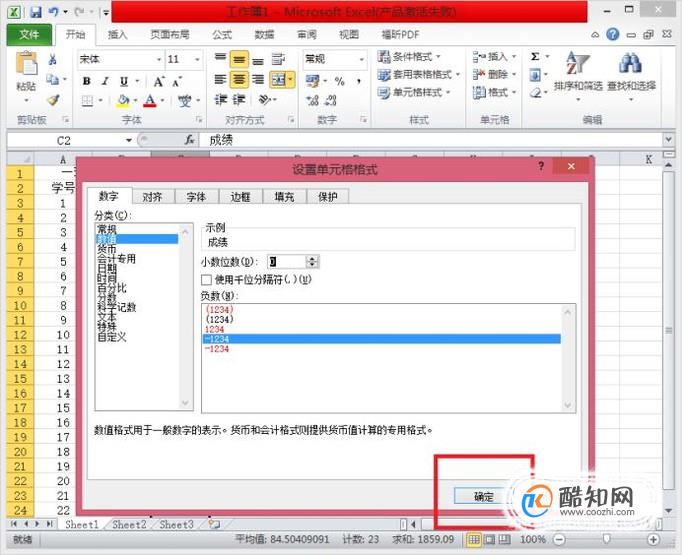
Task: Click the Find and Select binoculars icon
Action: point(630,63)
